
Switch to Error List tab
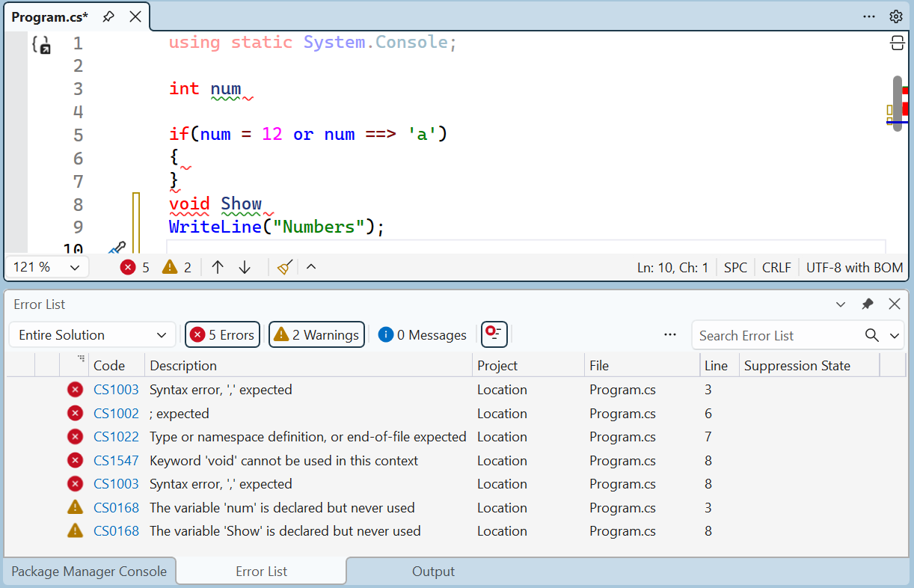point(262,572)
